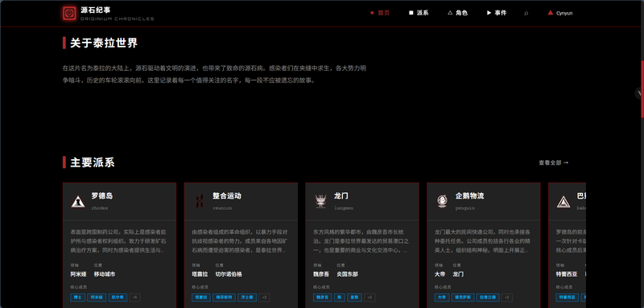Open the search magnifier in the navbar
Screen dimensions: 644x308
pyautogui.click(x=526, y=13)
